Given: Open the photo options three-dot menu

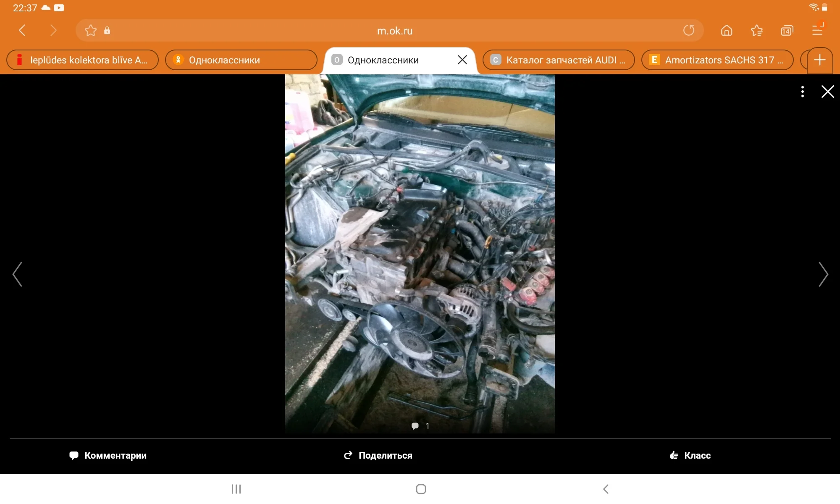Looking at the screenshot, I should pyautogui.click(x=802, y=92).
